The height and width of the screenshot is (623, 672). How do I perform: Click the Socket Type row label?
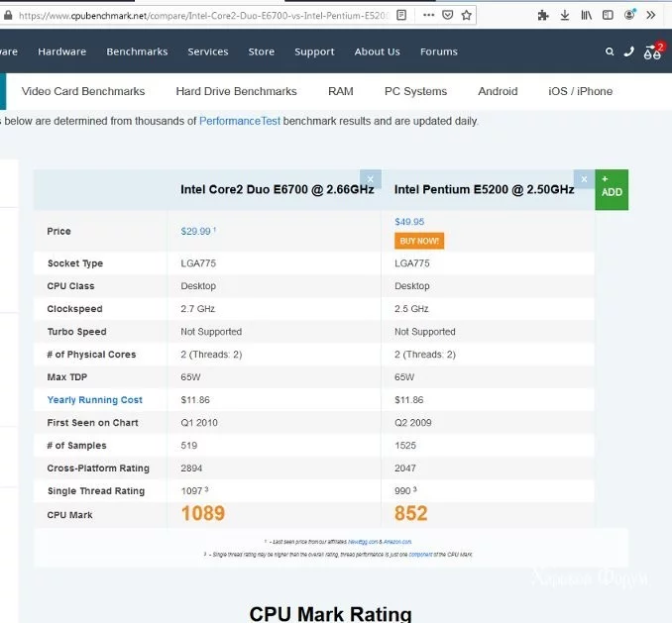(x=75, y=263)
